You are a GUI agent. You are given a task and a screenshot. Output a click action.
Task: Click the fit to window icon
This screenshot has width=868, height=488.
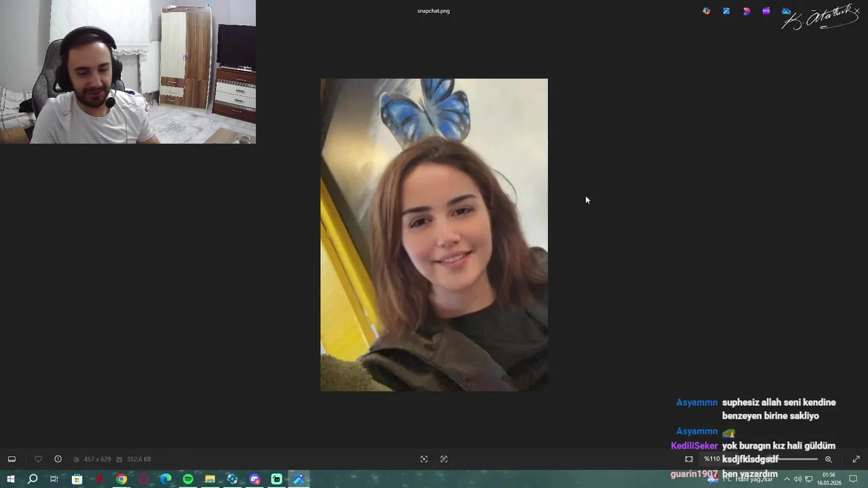[x=689, y=459]
